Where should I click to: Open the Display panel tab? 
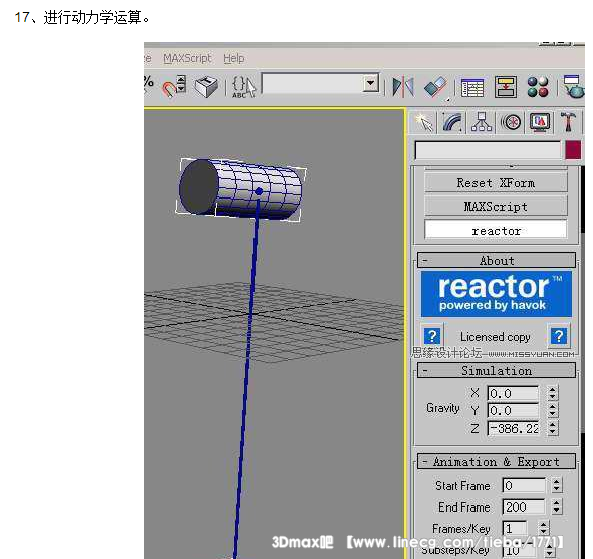tap(540, 122)
